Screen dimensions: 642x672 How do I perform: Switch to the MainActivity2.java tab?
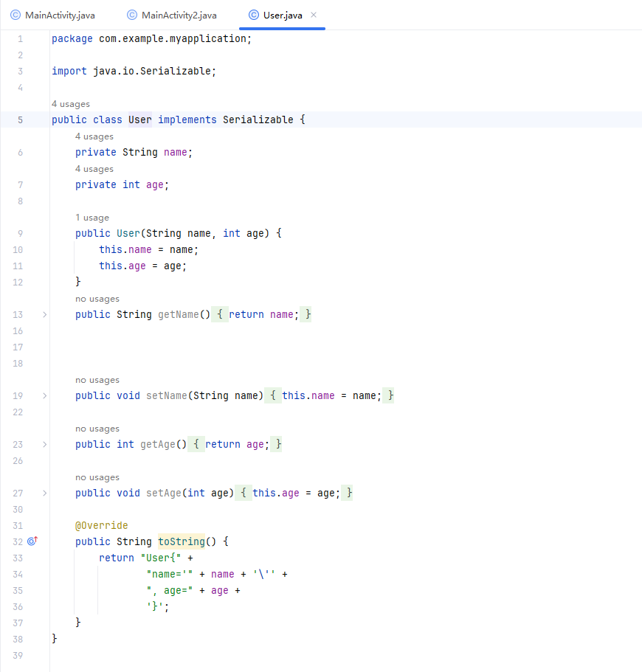(x=172, y=15)
